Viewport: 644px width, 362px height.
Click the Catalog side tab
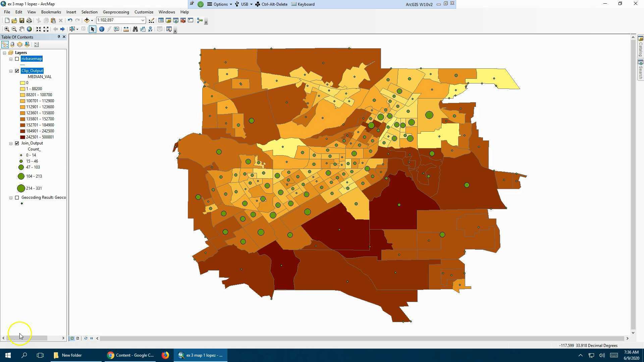(x=640, y=46)
